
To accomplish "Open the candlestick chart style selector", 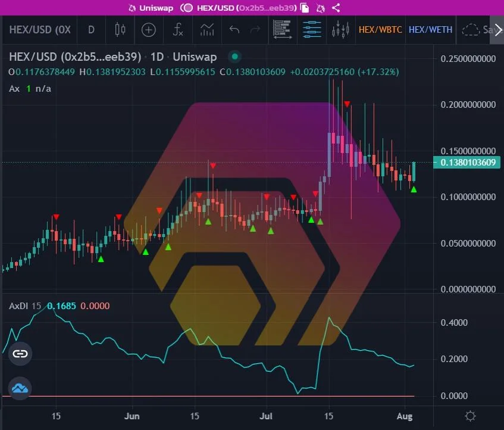I will [x=120, y=30].
